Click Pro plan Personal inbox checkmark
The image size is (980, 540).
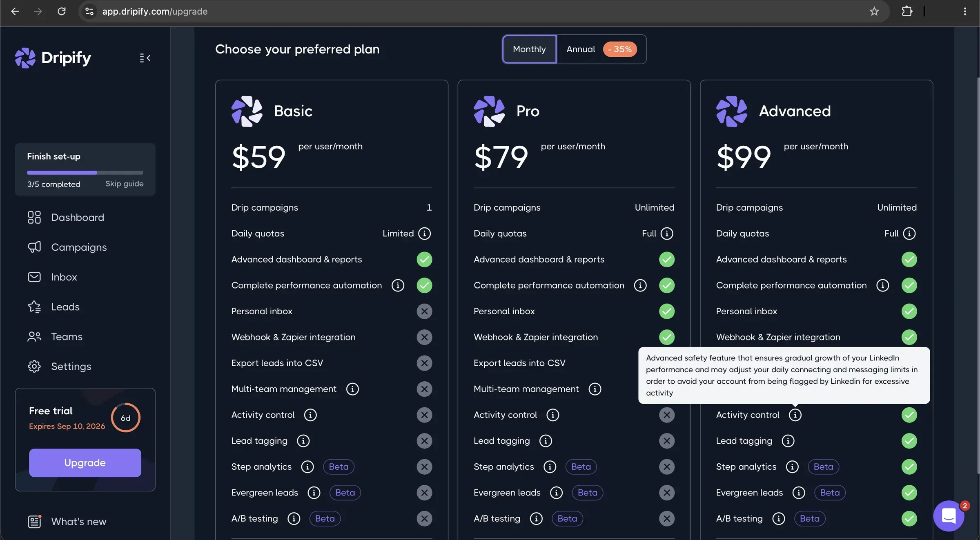pos(667,311)
